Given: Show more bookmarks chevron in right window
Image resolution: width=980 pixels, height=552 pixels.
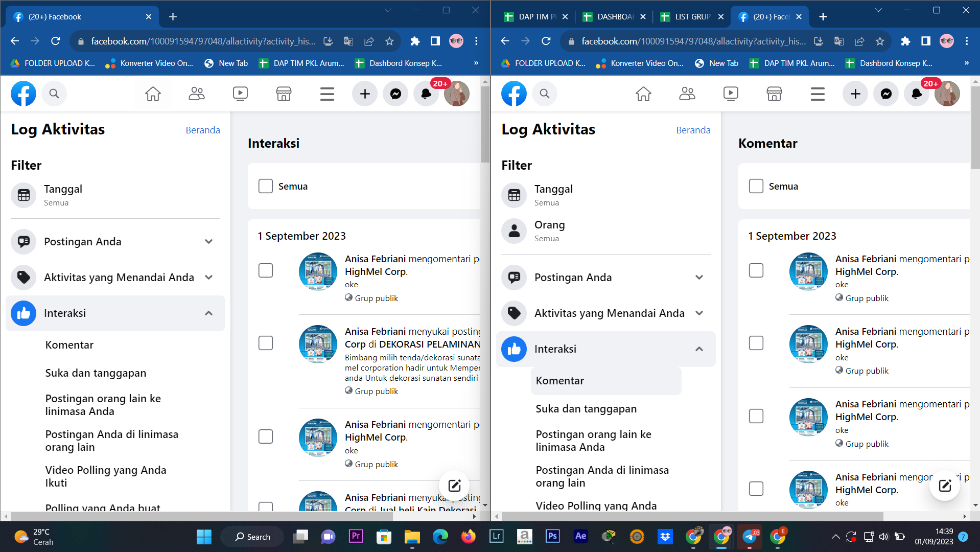Looking at the screenshot, I should [967, 63].
